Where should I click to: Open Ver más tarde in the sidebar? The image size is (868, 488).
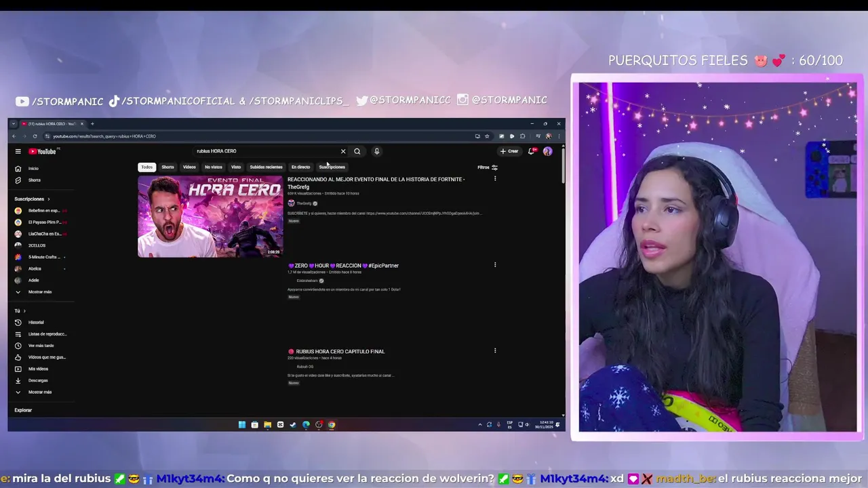coord(34,346)
